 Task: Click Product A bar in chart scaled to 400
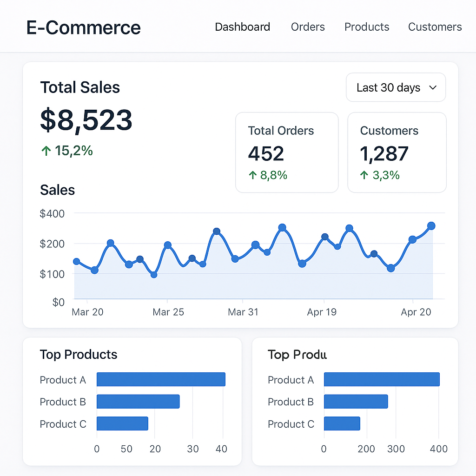(x=381, y=379)
